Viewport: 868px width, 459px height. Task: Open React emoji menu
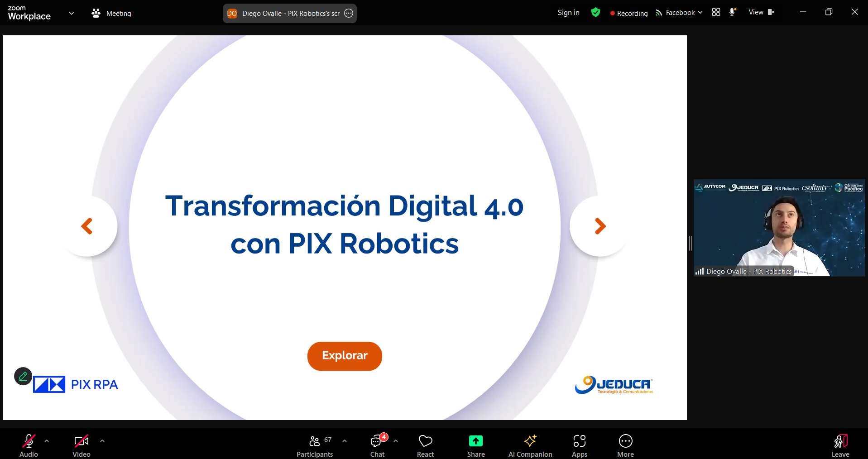[426, 445]
